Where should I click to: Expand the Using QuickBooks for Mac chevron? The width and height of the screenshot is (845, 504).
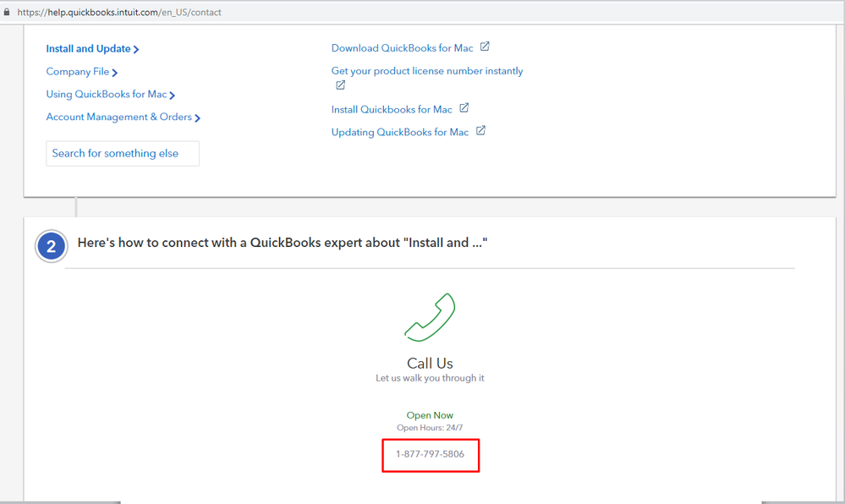tap(173, 96)
